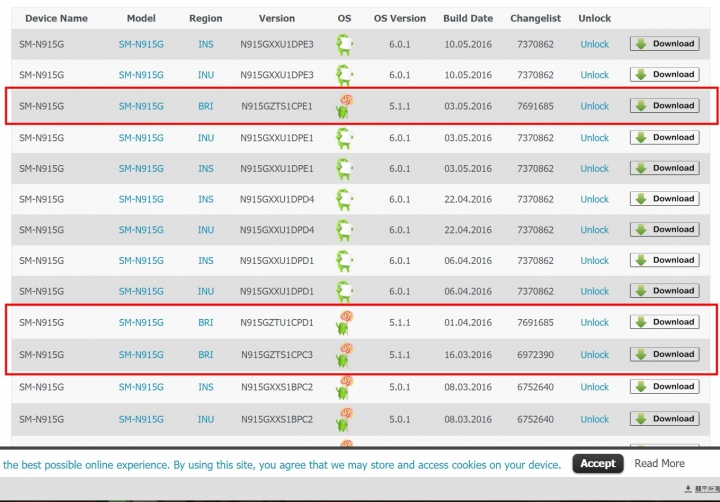Open SM-N915G model link in BRI N915GZTS1CPC3 row
720x502 pixels.
tap(141, 355)
